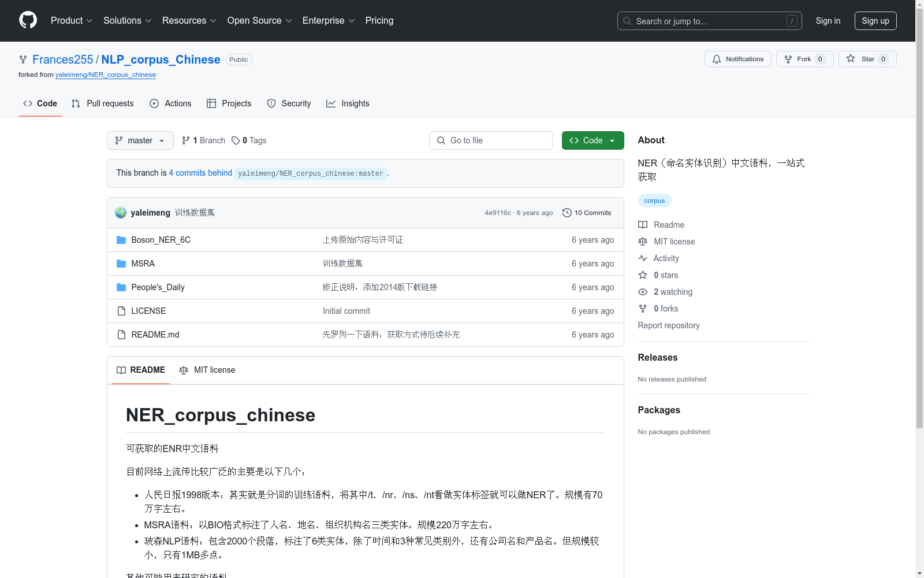The width and height of the screenshot is (924, 578).
Task: Switch to the Pull requests tab
Action: coord(102,103)
